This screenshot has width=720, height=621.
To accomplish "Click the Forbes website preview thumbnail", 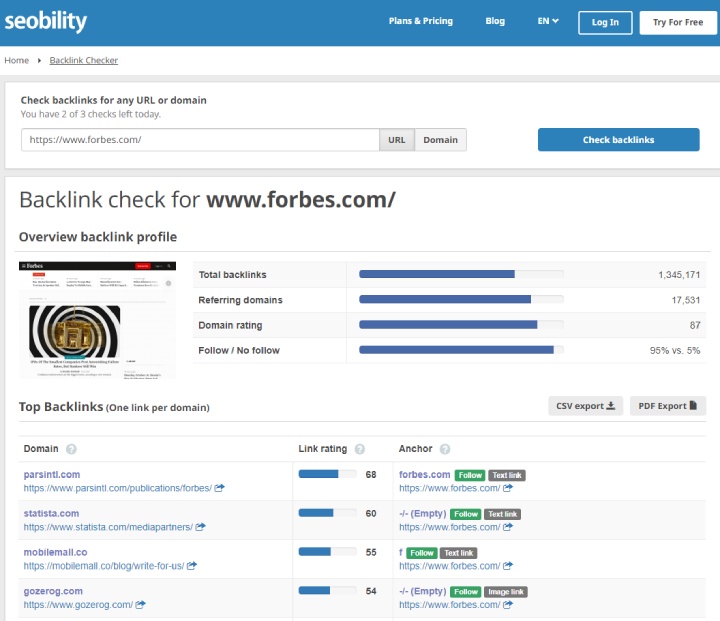I will (97, 320).
